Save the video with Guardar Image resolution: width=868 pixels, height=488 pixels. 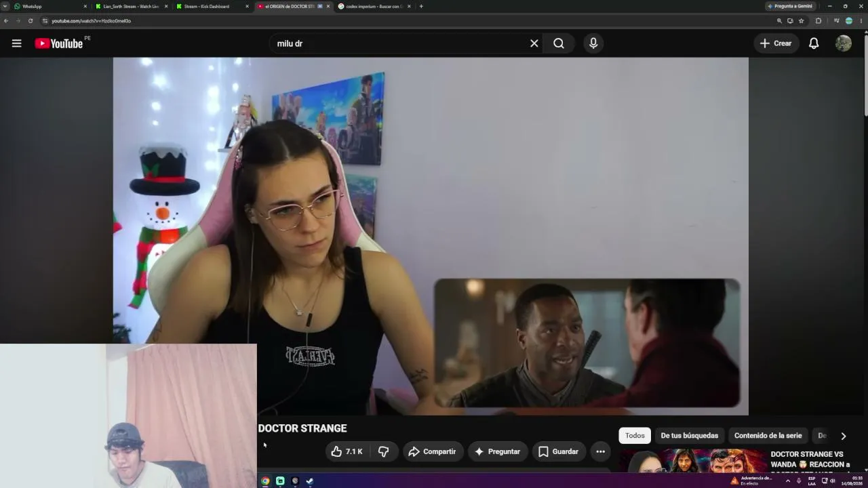coord(558,451)
